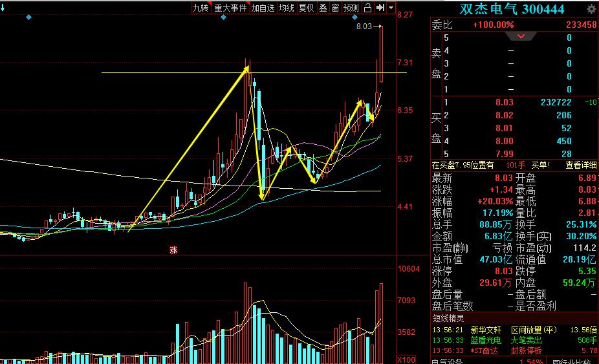This screenshot has height=364, width=599.
Task: Click the tallest red volume bar at far right
Action: [x=381, y=323]
